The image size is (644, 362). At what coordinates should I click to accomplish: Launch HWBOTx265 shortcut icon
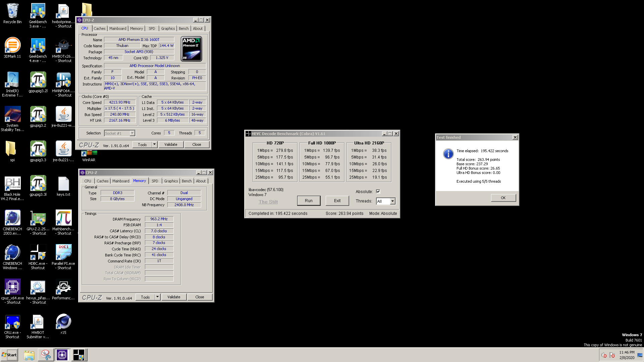[63, 50]
